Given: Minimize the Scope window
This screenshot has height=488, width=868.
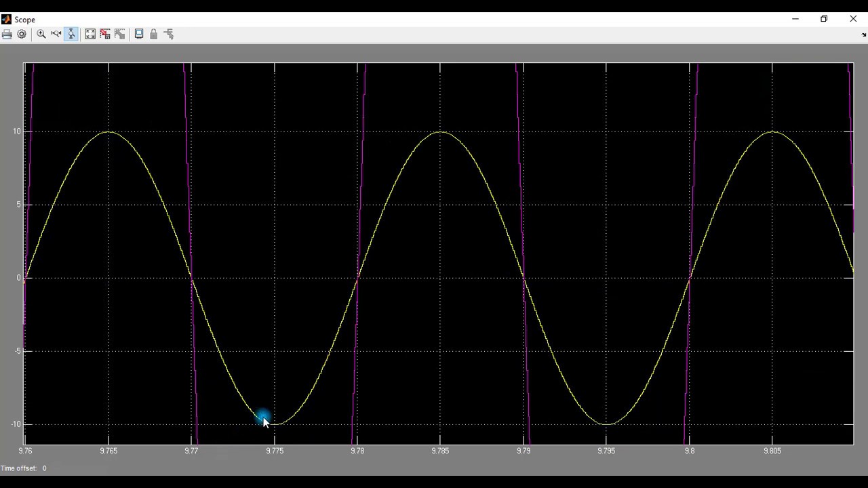Looking at the screenshot, I should 795,19.
